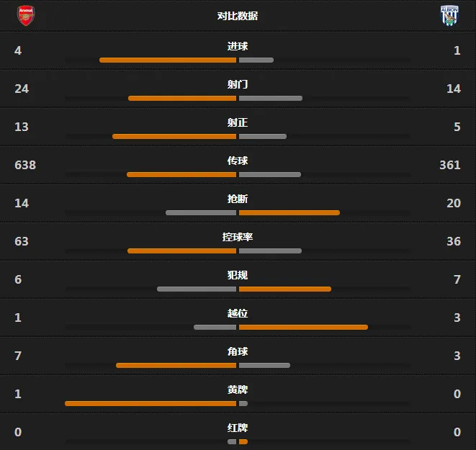Click West Brom's 控球率 value 36
The image size is (476, 450).
pos(454,241)
